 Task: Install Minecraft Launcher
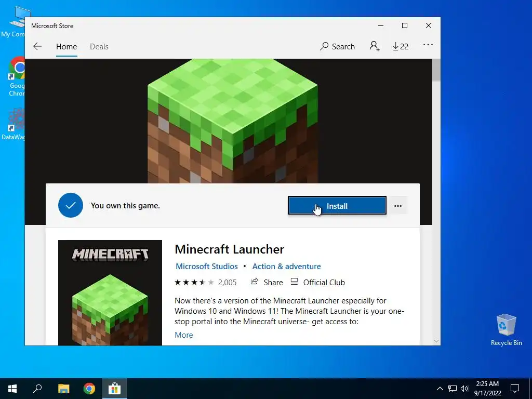(337, 206)
